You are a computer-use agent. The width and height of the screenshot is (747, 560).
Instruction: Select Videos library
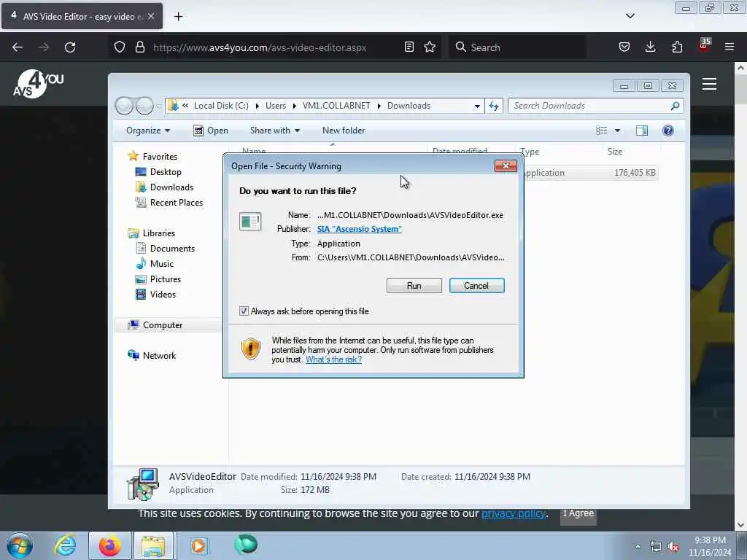pos(163,295)
